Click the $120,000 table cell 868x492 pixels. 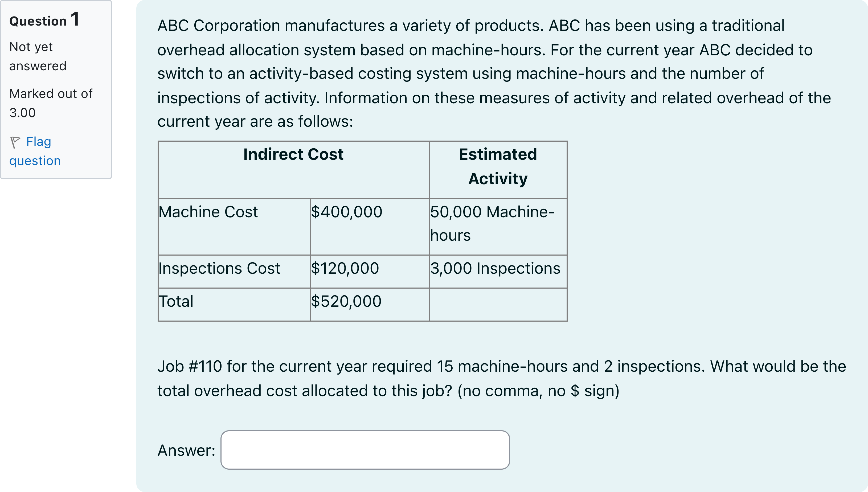tap(345, 269)
